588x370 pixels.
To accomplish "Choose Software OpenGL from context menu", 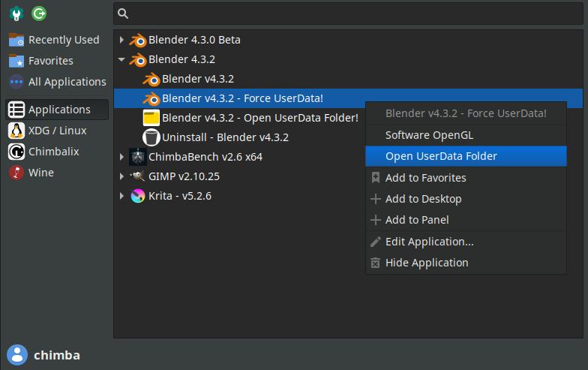I will tap(429, 135).
